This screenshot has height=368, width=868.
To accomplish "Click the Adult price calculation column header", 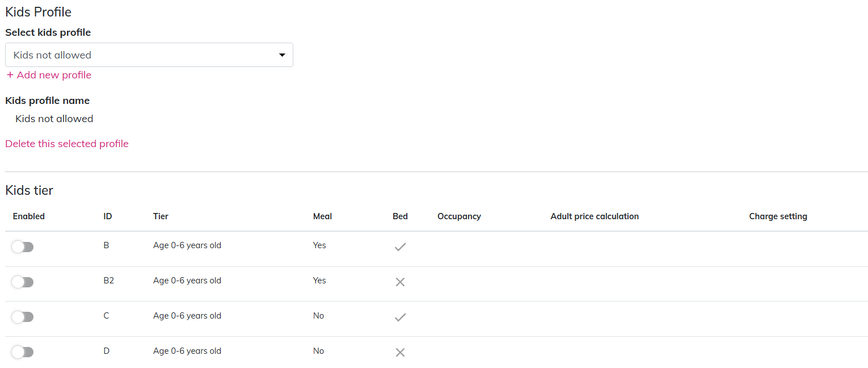I will [x=595, y=216].
